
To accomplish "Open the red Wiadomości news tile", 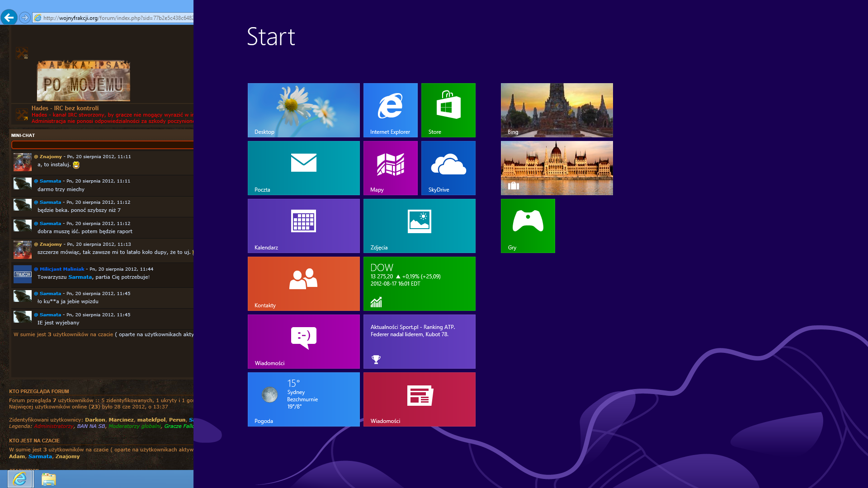I will (x=419, y=399).
